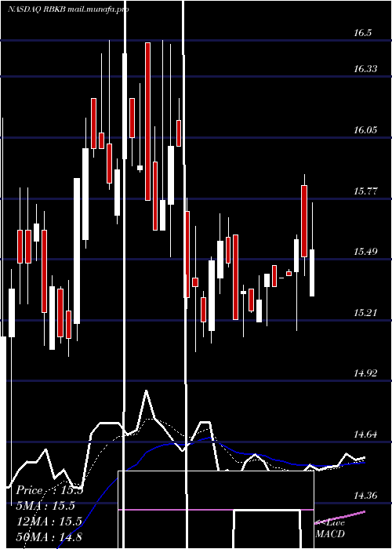Click the Live MACD label
The width and height of the screenshot is (392, 549).
pyautogui.click(x=330, y=529)
